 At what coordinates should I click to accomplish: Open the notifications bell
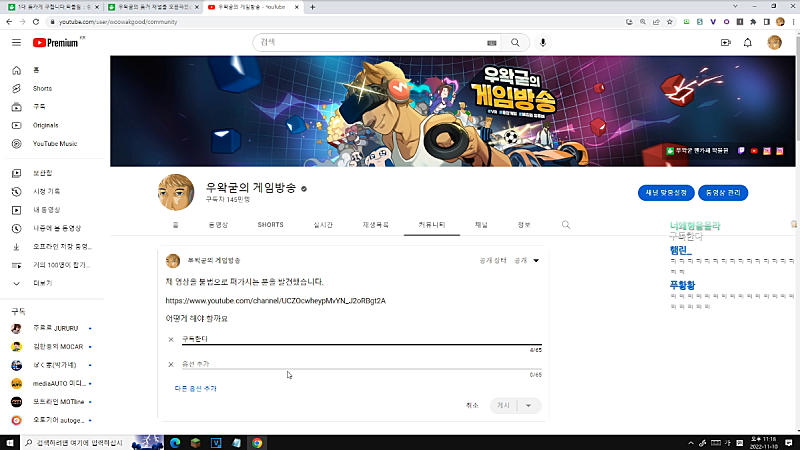[x=747, y=42]
